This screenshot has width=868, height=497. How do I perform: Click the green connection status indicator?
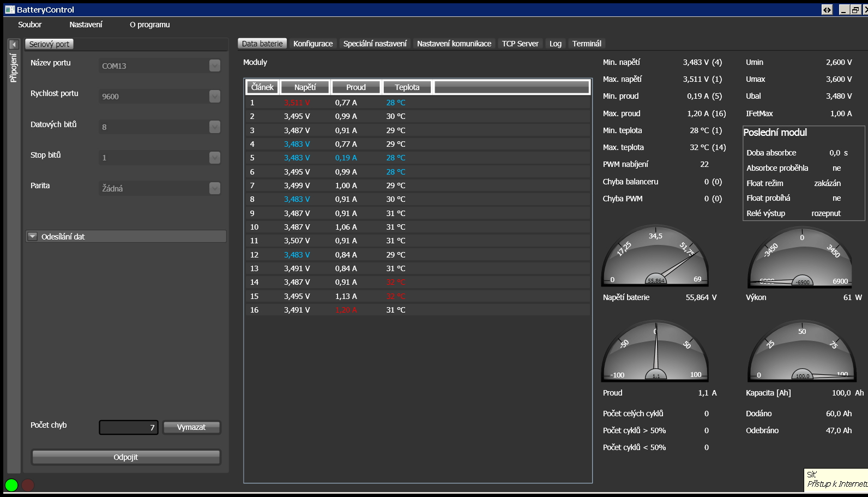click(11, 484)
